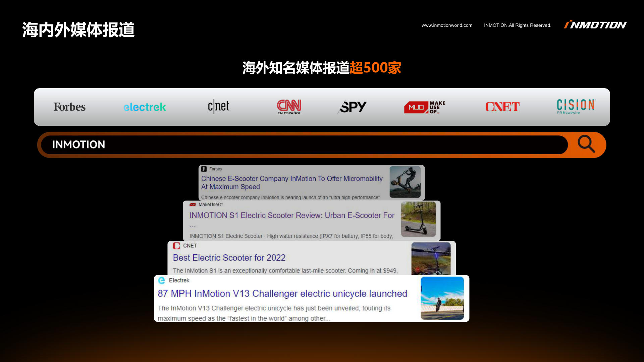Open the INMOTION S1 Electric Scooter Review link

(292, 216)
